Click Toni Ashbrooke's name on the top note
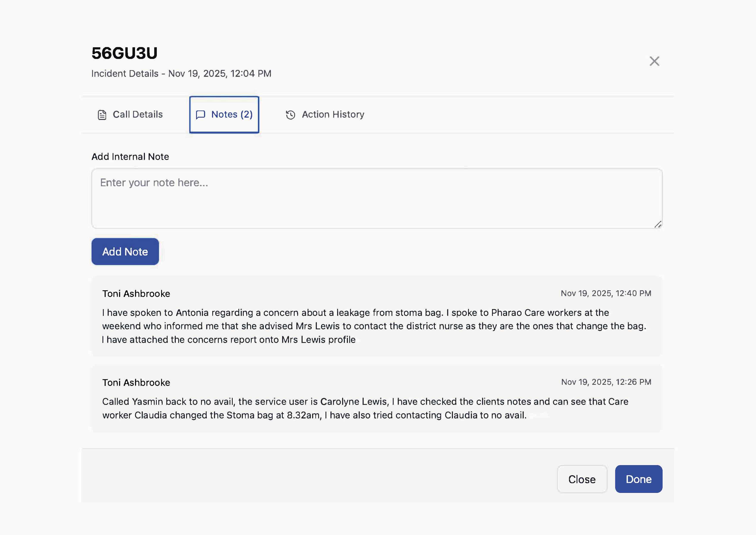The height and width of the screenshot is (535, 756). tap(136, 294)
